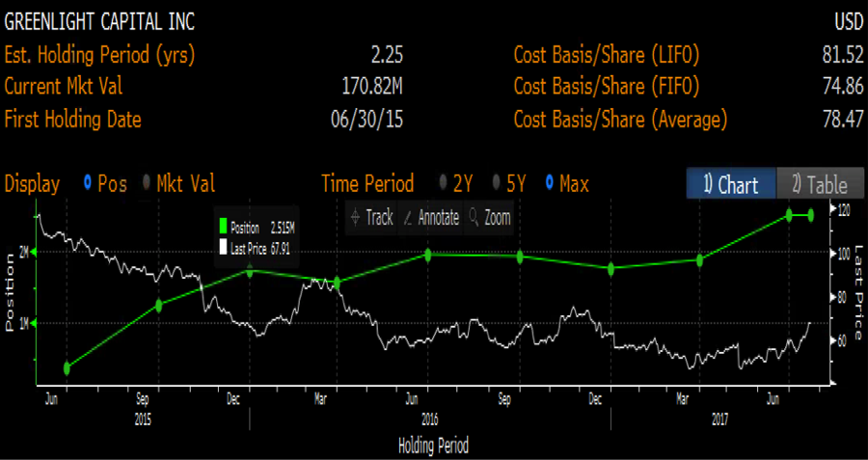Click the 2016 year label on axis

click(x=429, y=420)
